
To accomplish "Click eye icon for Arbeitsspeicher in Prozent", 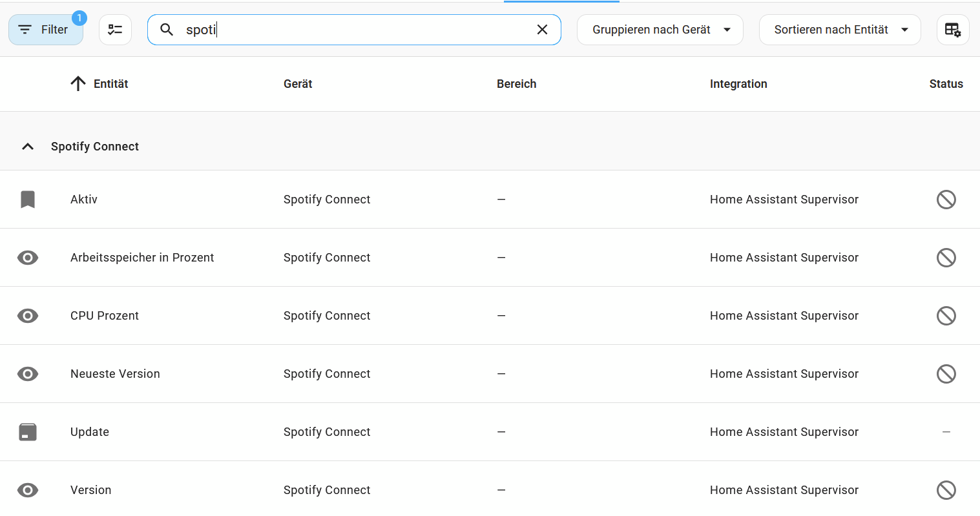I will [x=28, y=258].
